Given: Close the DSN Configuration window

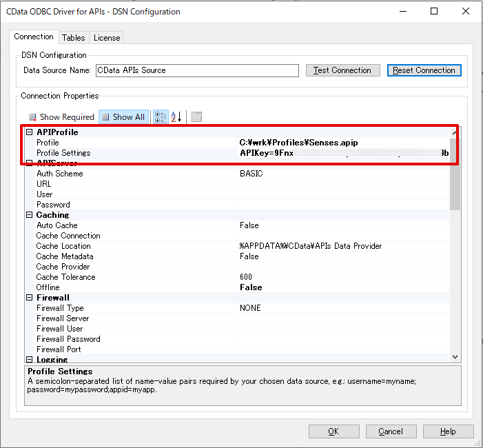Looking at the screenshot, I should [466, 12].
